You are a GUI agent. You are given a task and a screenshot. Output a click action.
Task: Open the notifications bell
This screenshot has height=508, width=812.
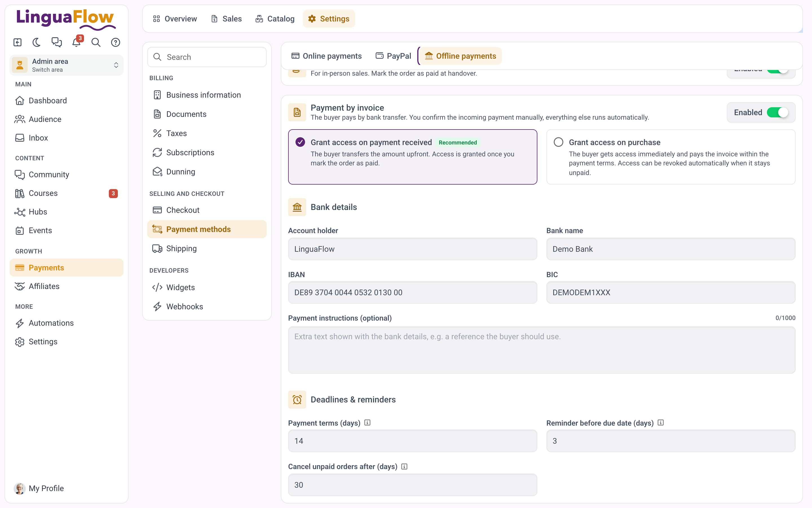pos(76,42)
